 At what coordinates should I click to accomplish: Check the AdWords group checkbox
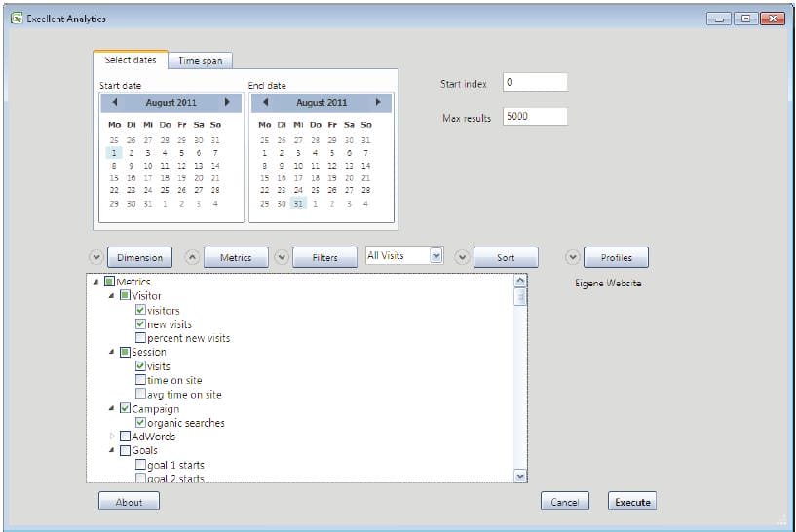tap(125, 437)
